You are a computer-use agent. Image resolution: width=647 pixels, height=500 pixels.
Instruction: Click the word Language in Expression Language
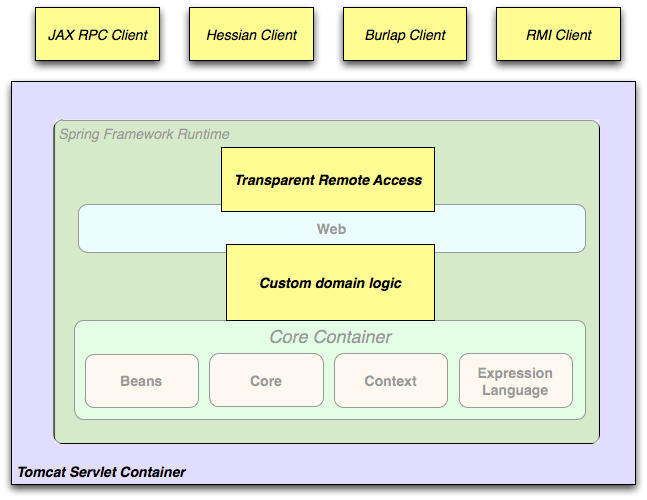(515, 390)
